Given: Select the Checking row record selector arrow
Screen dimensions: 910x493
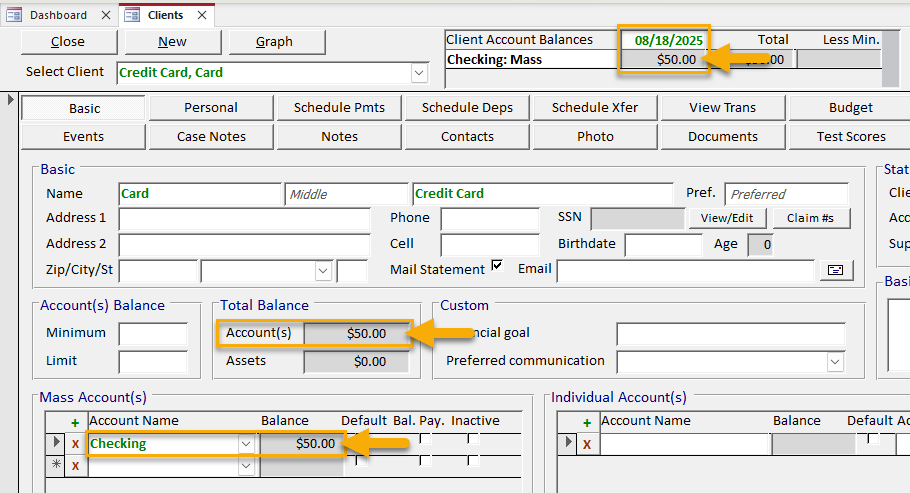Looking at the screenshot, I should pos(55,444).
